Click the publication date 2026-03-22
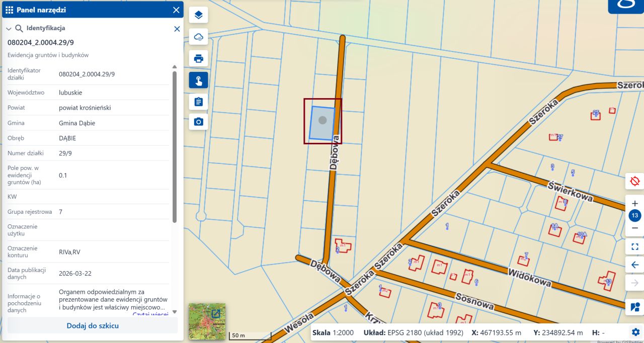644x343 pixels. point(75,274)
